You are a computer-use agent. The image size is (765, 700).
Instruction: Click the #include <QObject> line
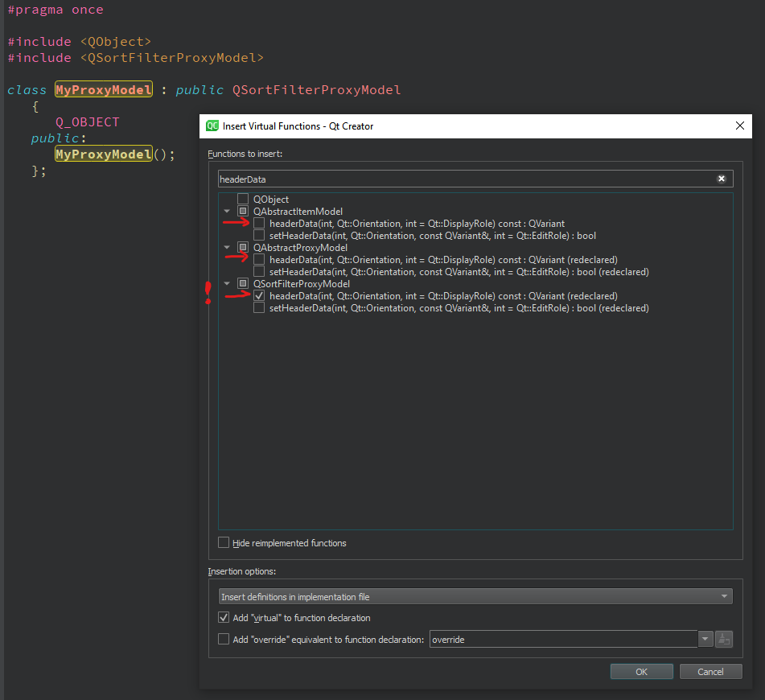(79, 42)
